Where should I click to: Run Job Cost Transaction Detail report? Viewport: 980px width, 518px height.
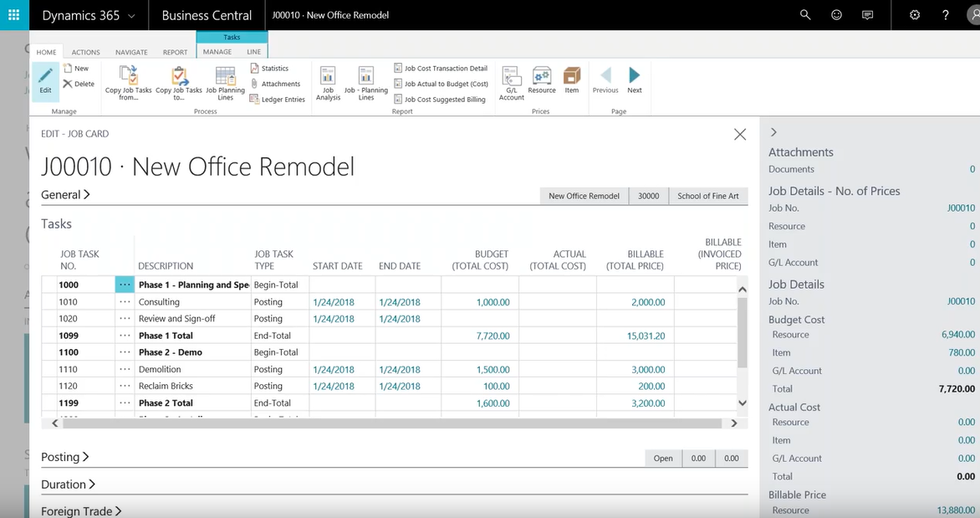[441, 68]
